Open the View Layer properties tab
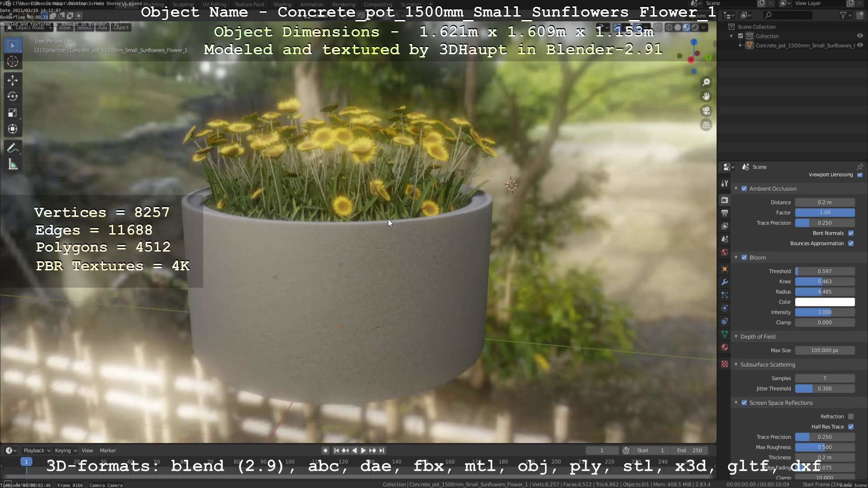The width and height of the screenshot is (868, 488). pos(725,226)
